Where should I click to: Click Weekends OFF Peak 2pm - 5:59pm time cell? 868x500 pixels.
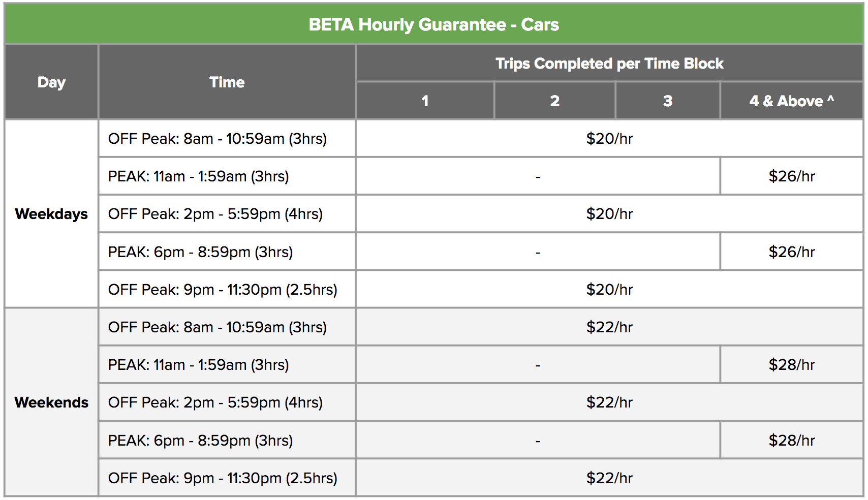point(215,402)
